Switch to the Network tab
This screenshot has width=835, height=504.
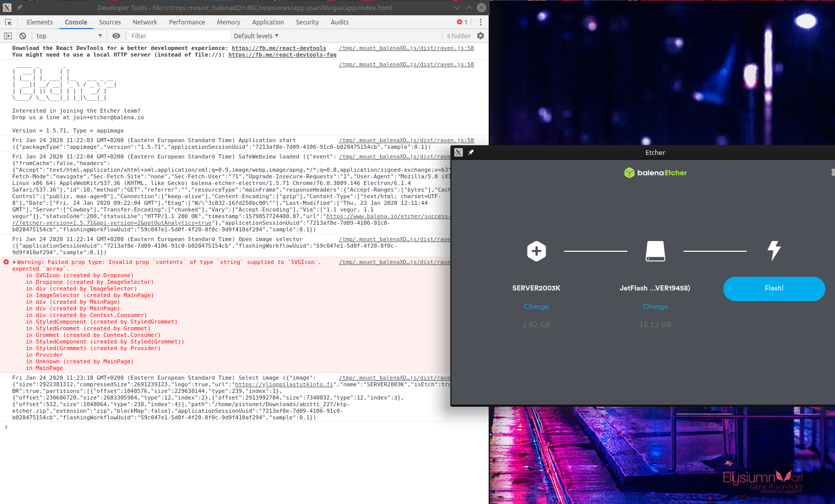coord(145,22)
